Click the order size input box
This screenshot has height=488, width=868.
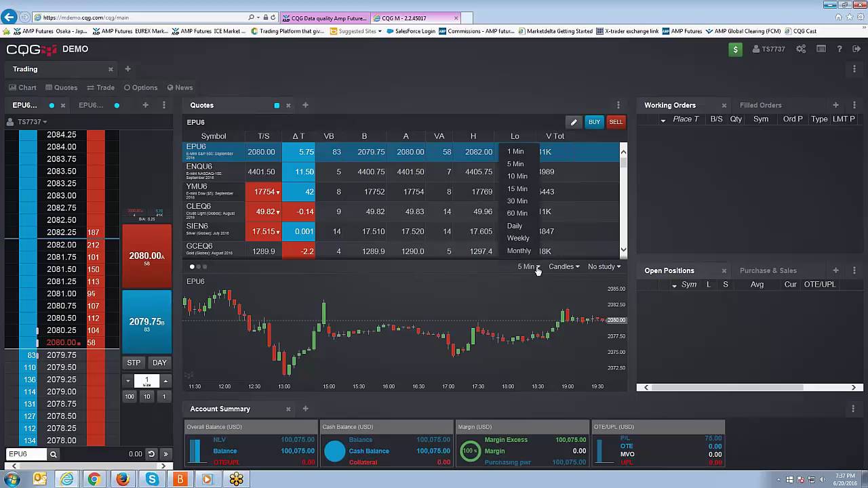pos(146,381)
